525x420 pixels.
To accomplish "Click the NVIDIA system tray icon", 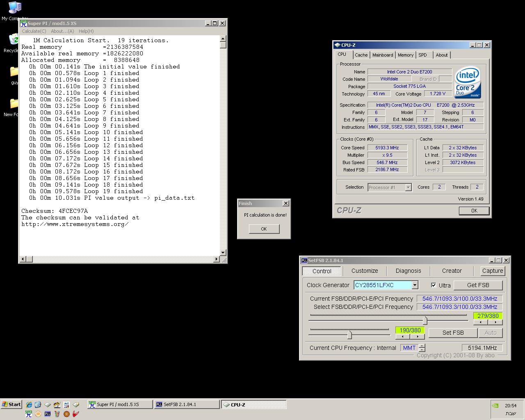I will pyautogui.click(x=495, y=405).
